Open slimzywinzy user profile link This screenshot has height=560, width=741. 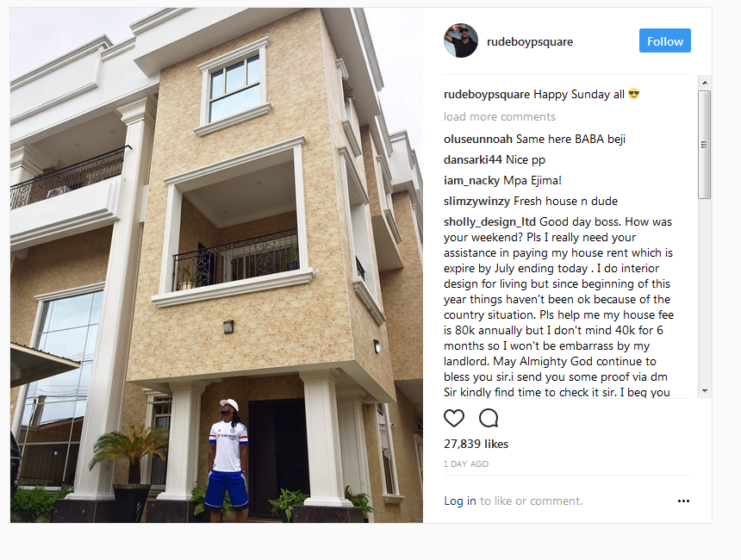[476, 202]
